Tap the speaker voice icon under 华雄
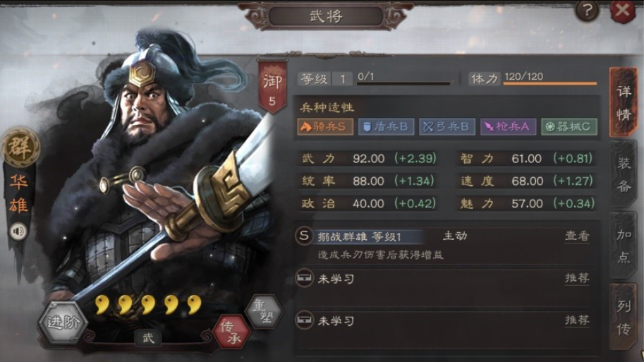This screenshot has width=644, height=362. coord(18,231)
